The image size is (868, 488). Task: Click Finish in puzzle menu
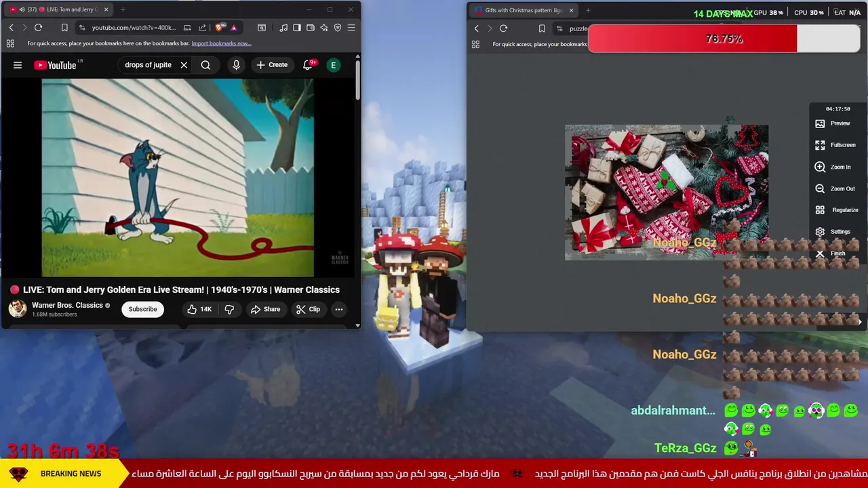click(x=830, y=253)
